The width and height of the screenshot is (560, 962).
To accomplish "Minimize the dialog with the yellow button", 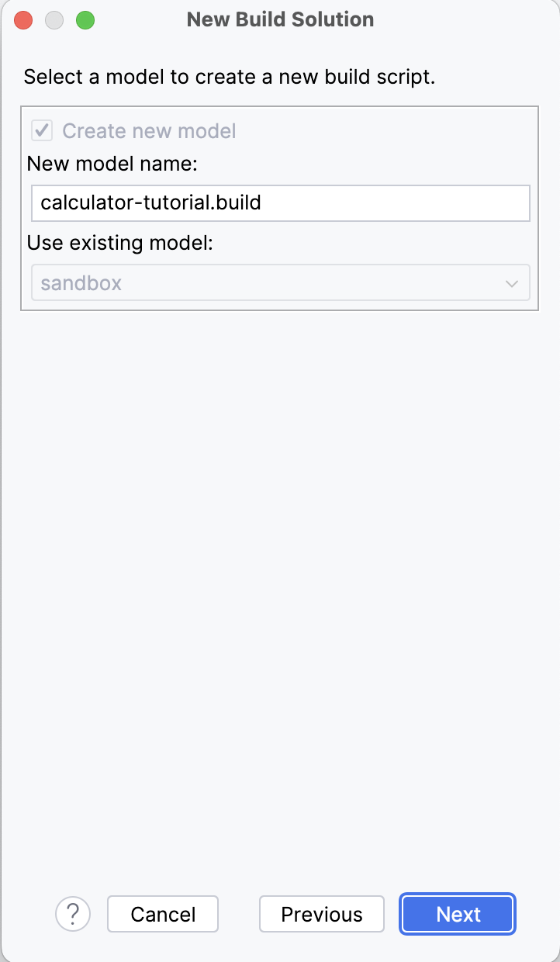I will (x=54, y=20).
